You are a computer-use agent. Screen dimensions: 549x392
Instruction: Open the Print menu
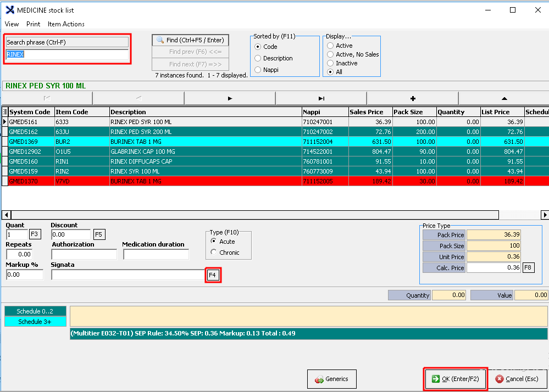[x=33, y=24]
